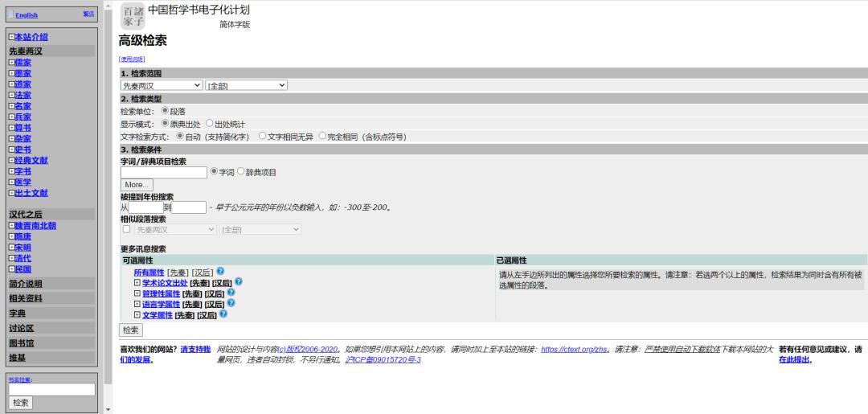Click the More... button

[136, 185]
